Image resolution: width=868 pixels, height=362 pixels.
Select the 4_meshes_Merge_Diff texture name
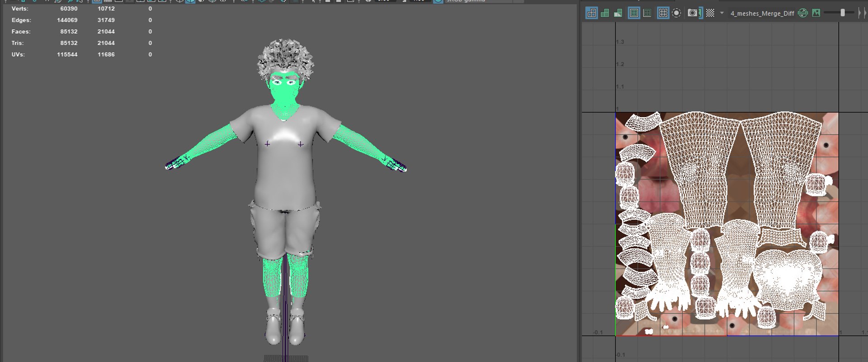(762, 14)
